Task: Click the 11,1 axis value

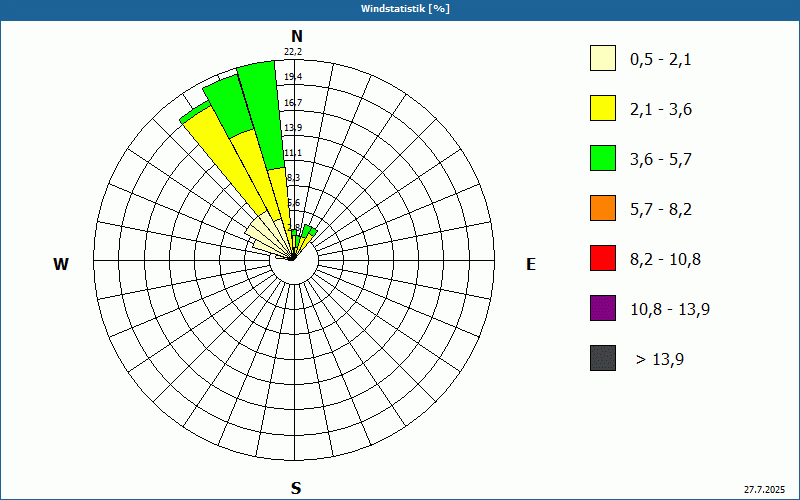Action: (x=293, y=153)
